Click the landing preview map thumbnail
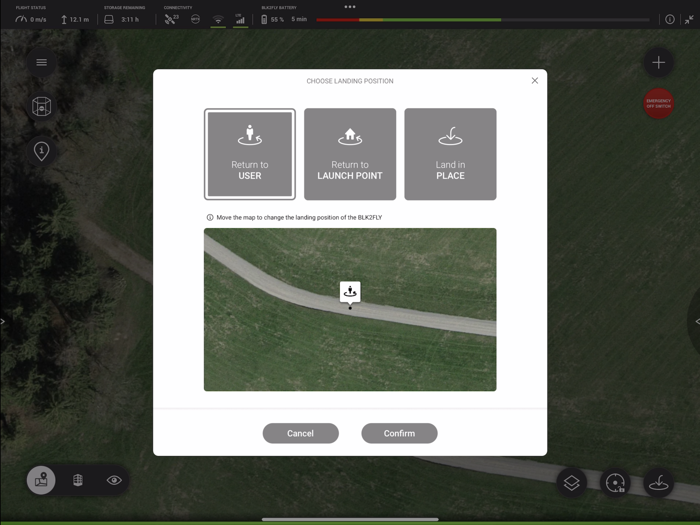 tap(350, 309)
